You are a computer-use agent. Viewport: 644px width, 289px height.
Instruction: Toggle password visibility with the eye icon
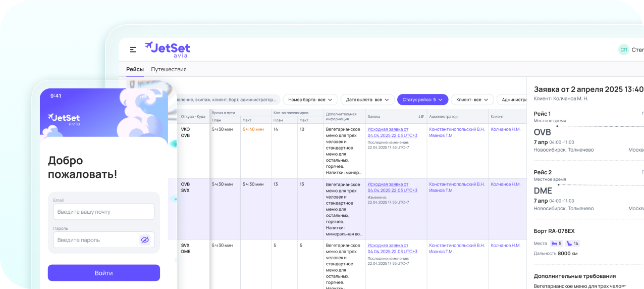[145, 240]
